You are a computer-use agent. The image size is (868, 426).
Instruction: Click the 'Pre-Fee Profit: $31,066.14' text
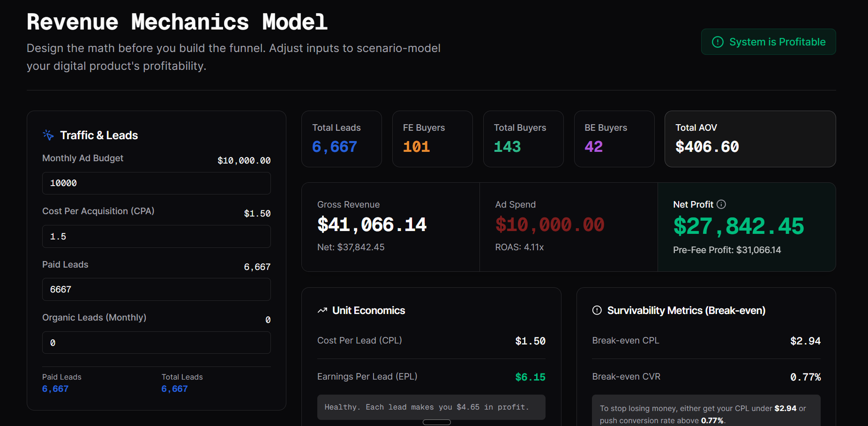pyautogui.click(x=727, y=250)
